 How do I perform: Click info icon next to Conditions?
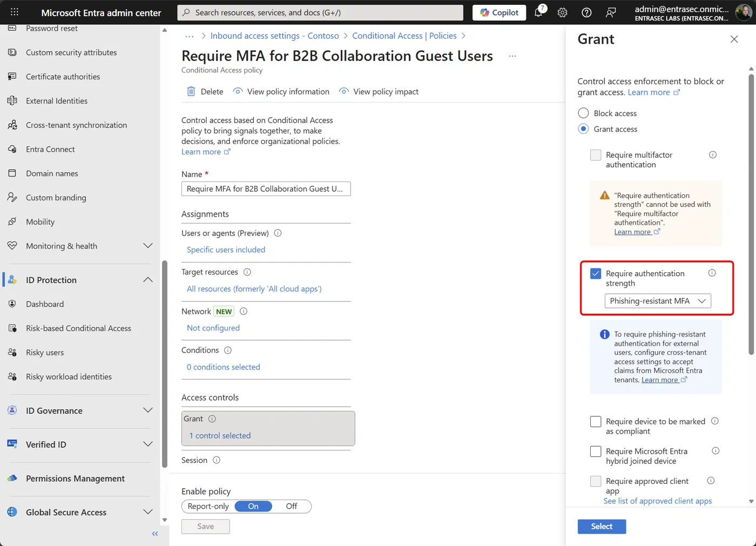(x=228, y=350)
